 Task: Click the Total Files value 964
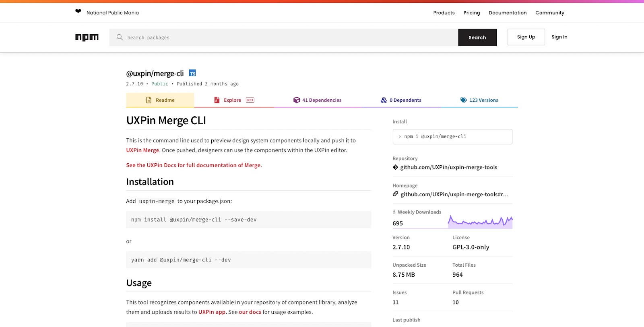458,275
